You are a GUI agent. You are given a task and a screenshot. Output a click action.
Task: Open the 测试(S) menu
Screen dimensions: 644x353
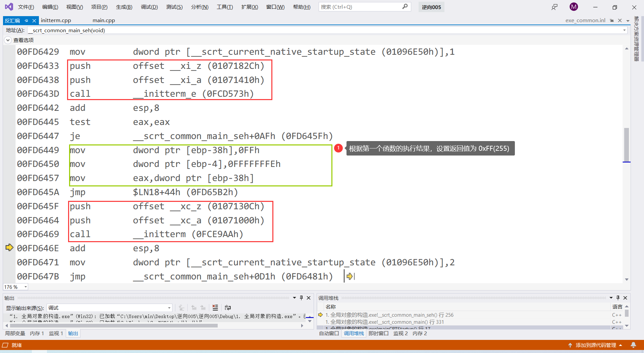tap(174, 7)
